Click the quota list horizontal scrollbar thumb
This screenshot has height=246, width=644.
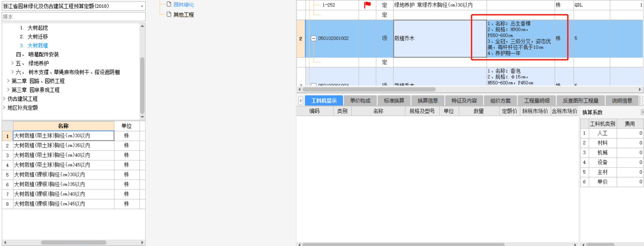pyautogui.click(x=74, y=242)
